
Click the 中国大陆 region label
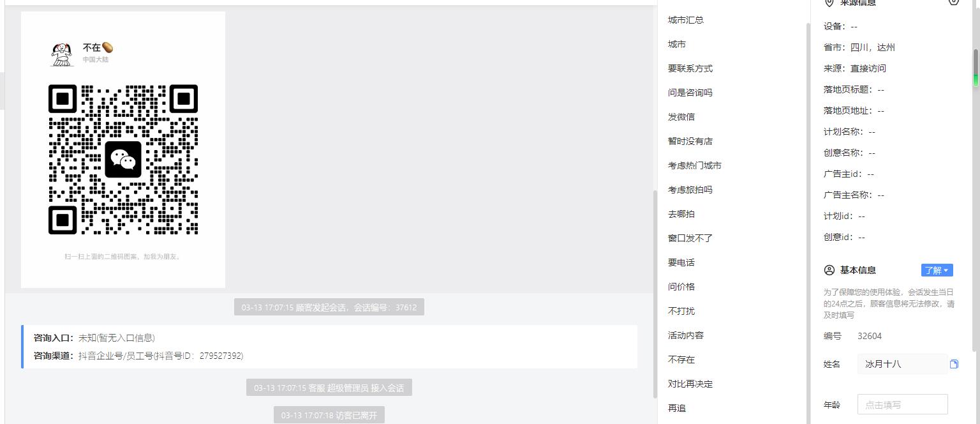click(x=96, y=59)
